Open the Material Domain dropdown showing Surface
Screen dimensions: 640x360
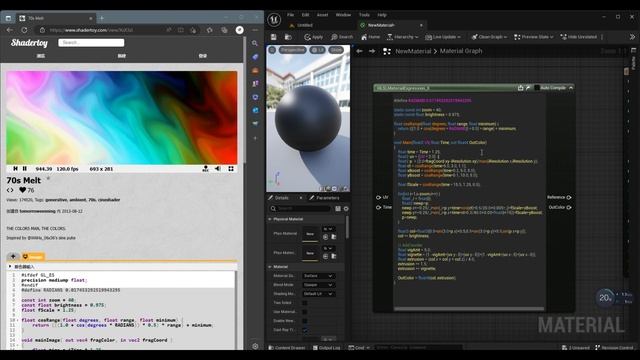click(318, 276)
